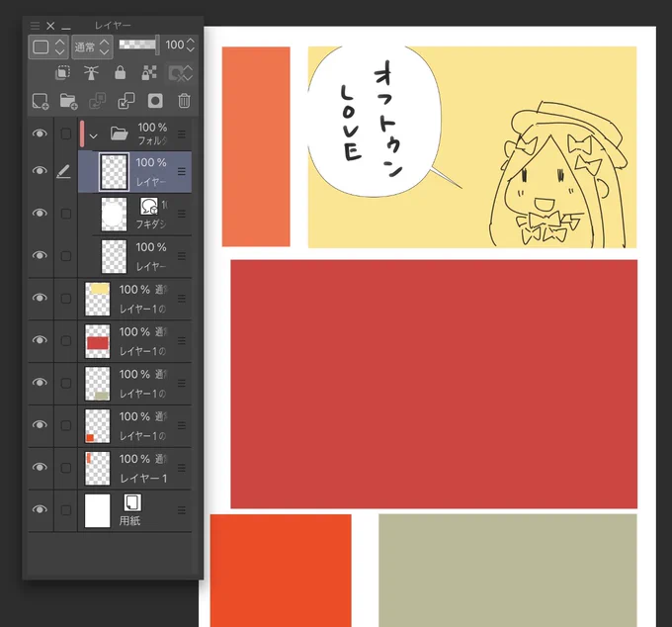The image size is (672, 627).
Task: Click the folder icon of the フォルダ layer
Action: [120, 134]
